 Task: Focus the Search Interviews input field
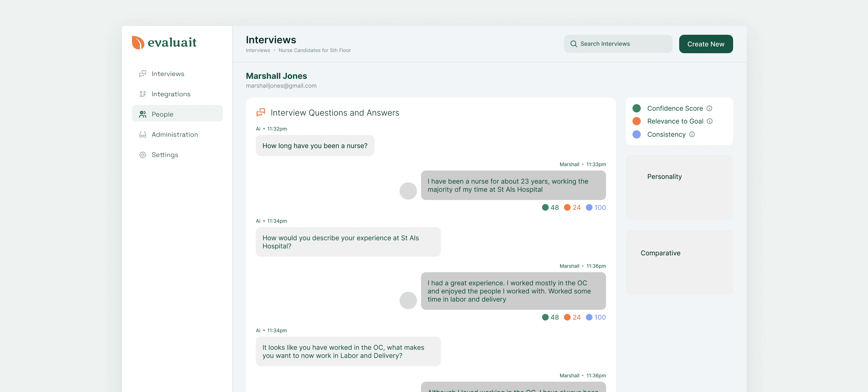click(623, 44)
